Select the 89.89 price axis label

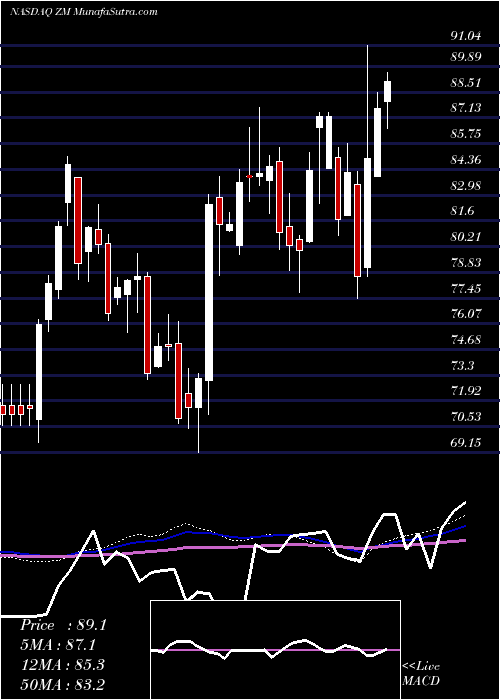466,57
